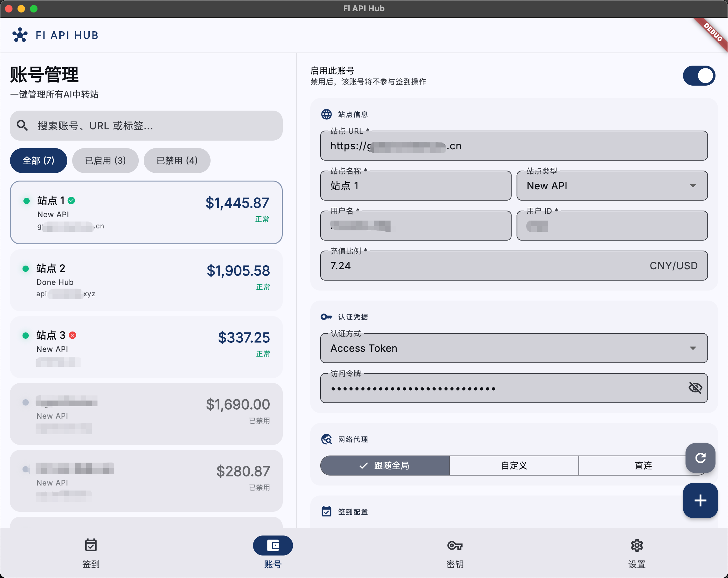Click the 充值比例 input field
The height and width of the screenshot is (578, 728).
[x=514, y=266]
